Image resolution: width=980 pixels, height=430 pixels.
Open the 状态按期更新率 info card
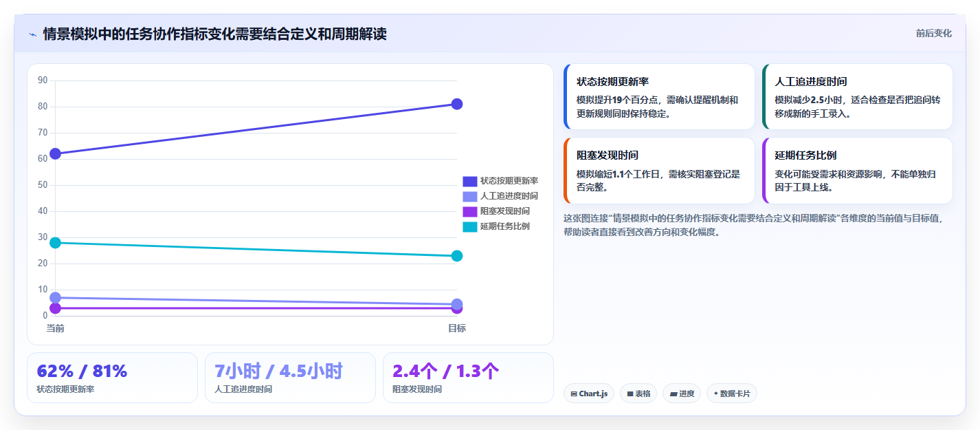tap(659, 97)
